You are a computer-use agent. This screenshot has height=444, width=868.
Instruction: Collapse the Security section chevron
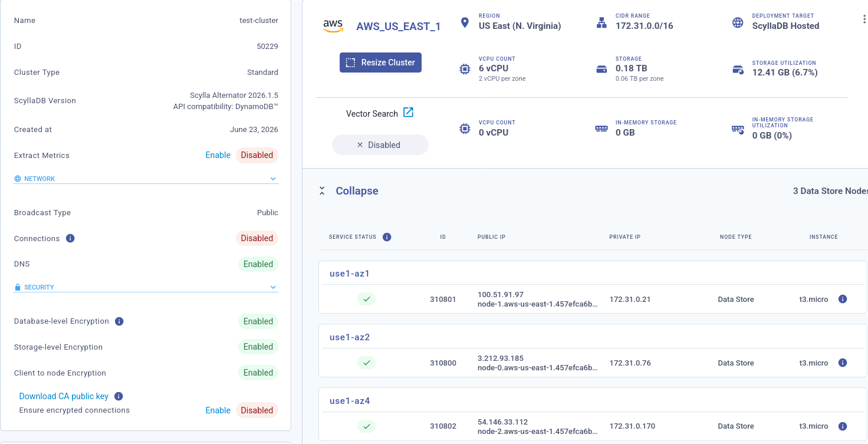click(273, 287)
